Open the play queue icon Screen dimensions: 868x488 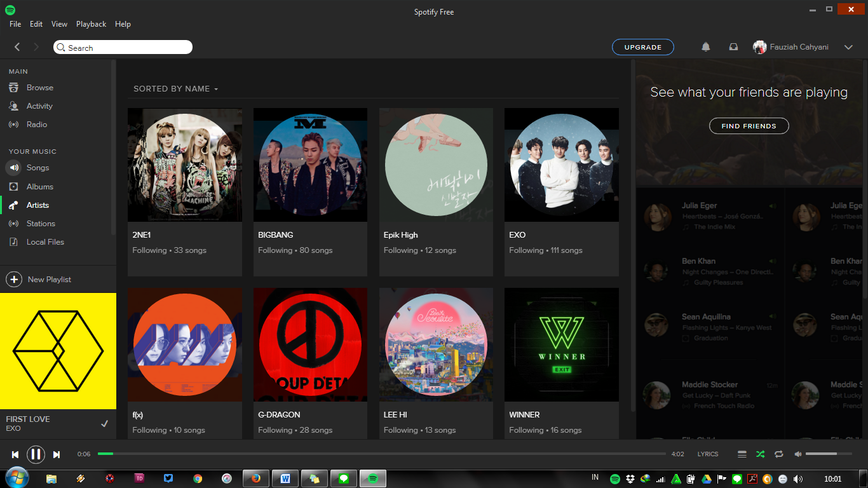pos(742,454)
